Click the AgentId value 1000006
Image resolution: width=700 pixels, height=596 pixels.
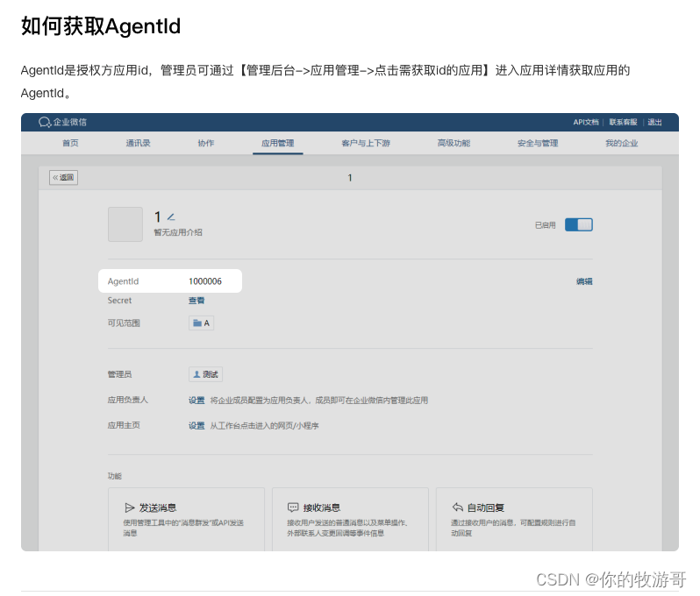tap(205, 281)
